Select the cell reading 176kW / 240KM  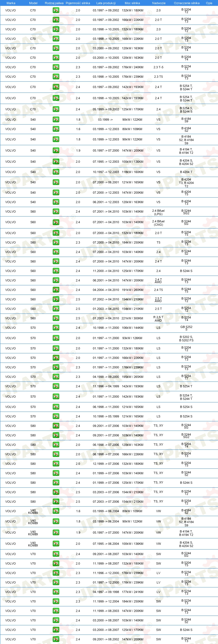point(133,67)
